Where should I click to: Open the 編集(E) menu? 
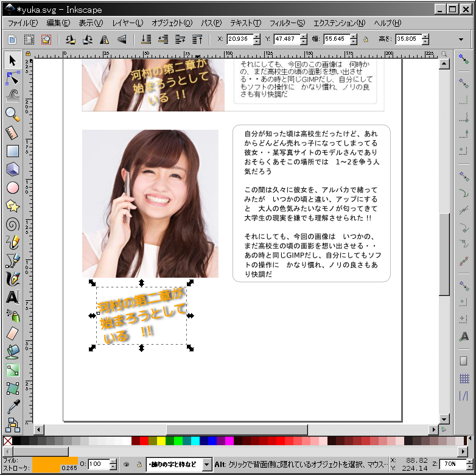pos(58,23)
